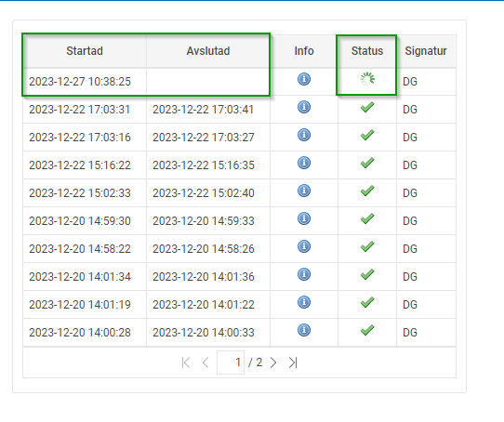Viewport: 504px width, 422px height.
Task: Click the Status column header
Action: pos(367,51)
